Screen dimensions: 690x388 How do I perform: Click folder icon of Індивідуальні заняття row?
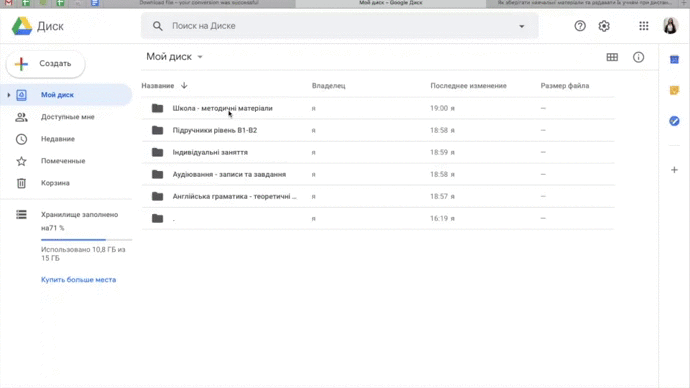pos(158,152)
